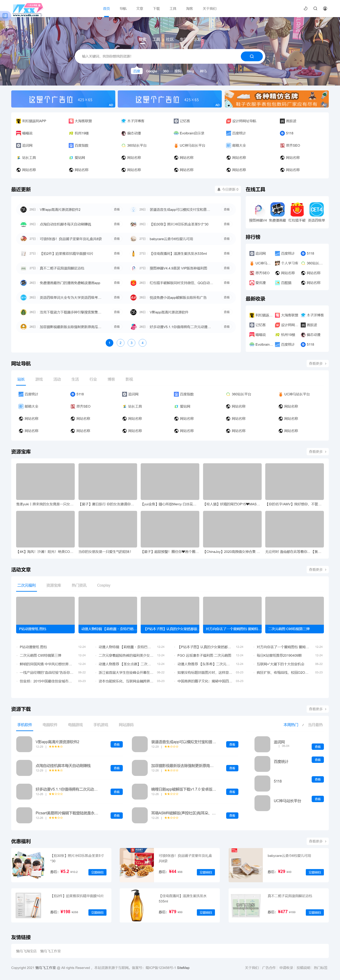340x980 pixels.
Task: Open 思齐SEO in the top link grid
Action: [290, 145]
